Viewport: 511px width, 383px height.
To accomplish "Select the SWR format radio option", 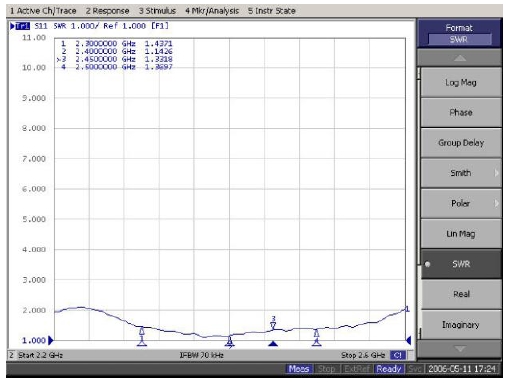I will coord(461,264).
